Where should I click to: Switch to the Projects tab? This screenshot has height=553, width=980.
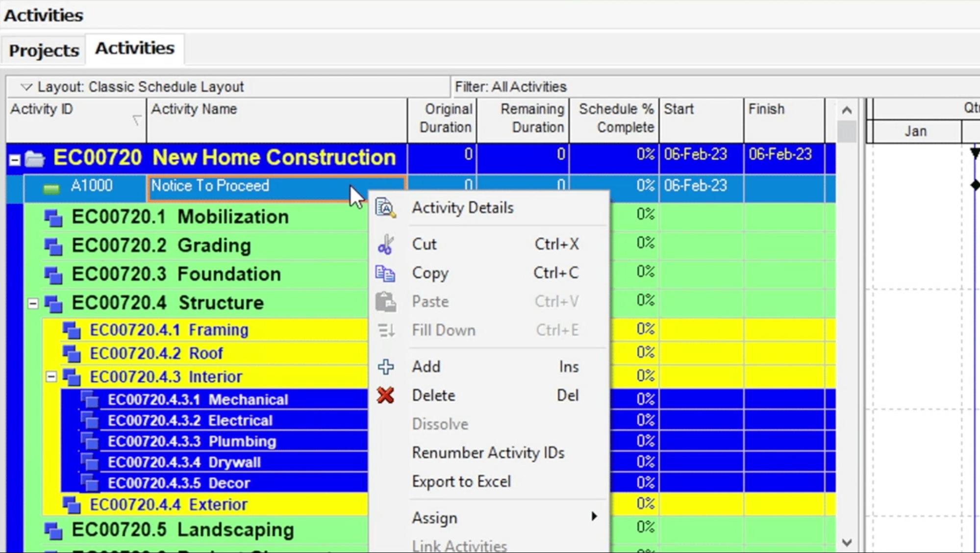(x=43, y=49)
